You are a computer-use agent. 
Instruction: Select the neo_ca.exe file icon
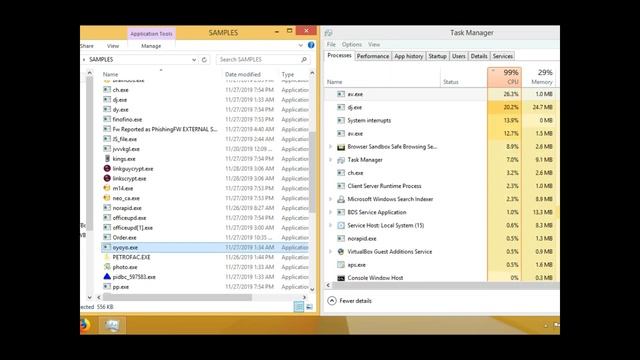pyautogui.click(x=107, y=198)
